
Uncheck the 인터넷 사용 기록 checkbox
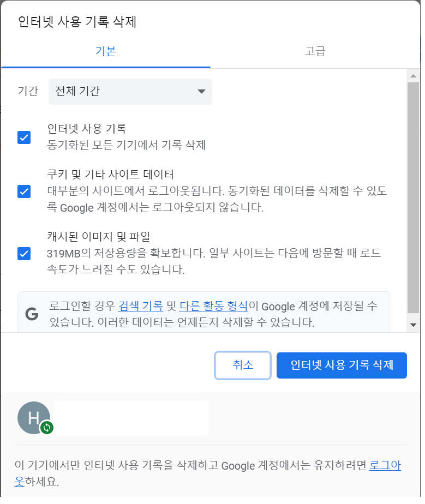[x=24, y=137]
